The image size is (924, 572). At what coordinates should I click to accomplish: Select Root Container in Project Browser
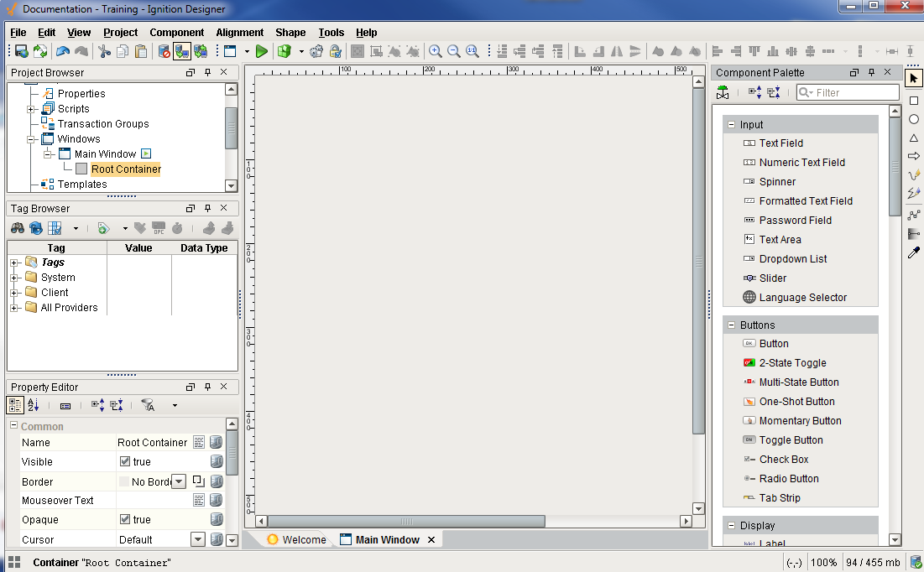click(126, 169)
